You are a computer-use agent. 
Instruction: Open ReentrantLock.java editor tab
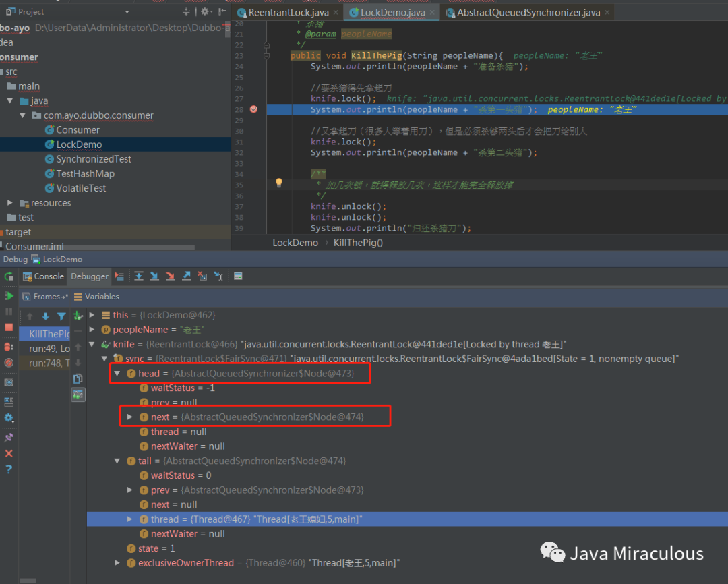coord(288,13)
